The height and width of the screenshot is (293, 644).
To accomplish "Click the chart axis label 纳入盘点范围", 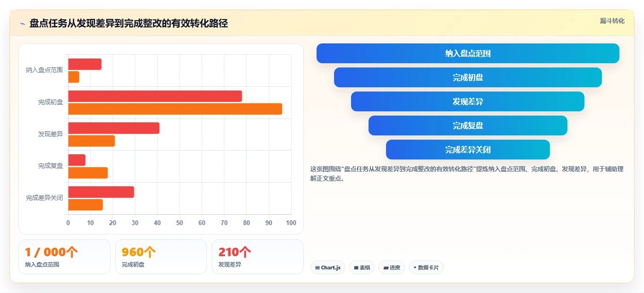I will point(44,70).
